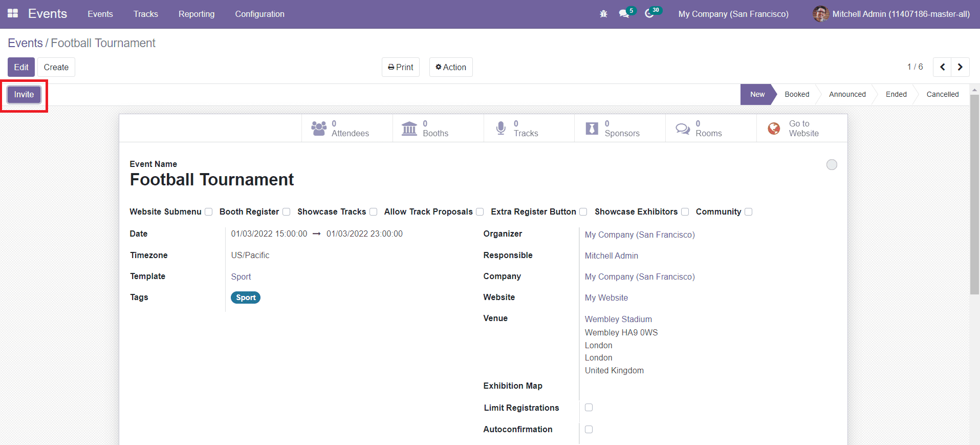The image size is (980, 445).
Task: Open the Booths stat button
Action: tap(438, 128)
